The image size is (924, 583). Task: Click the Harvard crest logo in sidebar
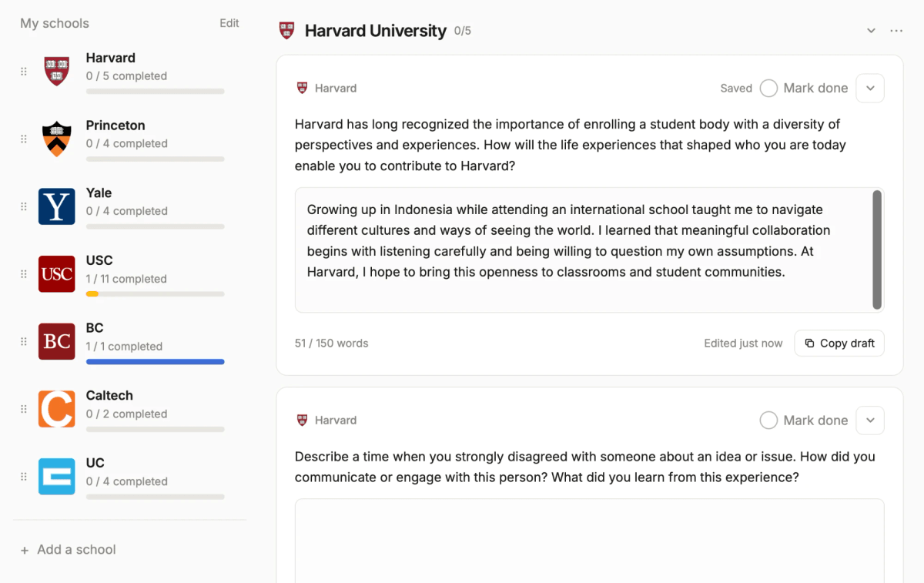tap(57, 71)
